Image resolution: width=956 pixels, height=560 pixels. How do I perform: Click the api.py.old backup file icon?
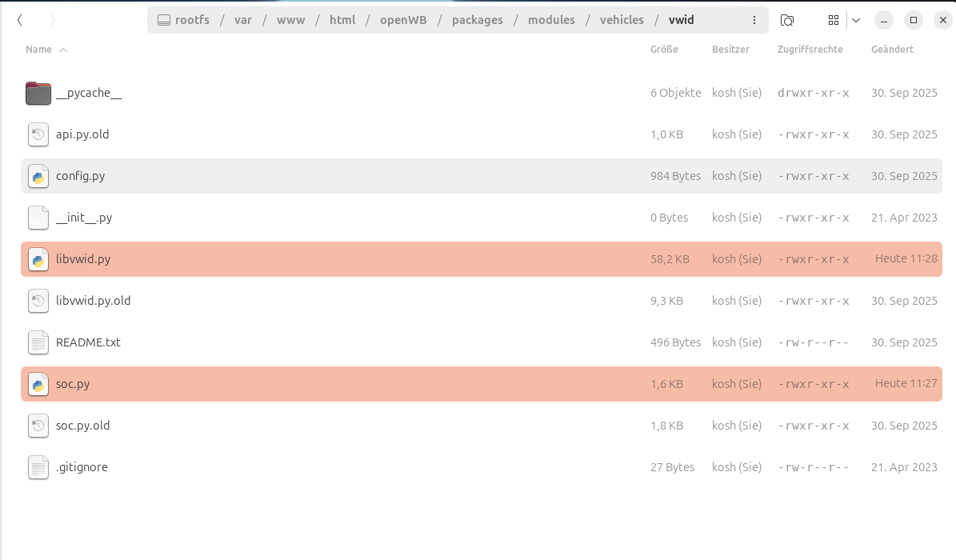(38, 134)
